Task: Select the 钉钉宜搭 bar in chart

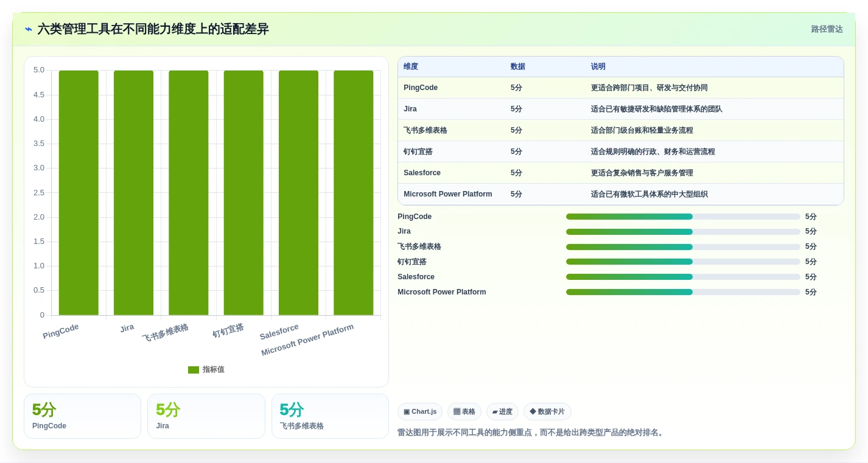Action: point(243,193)
